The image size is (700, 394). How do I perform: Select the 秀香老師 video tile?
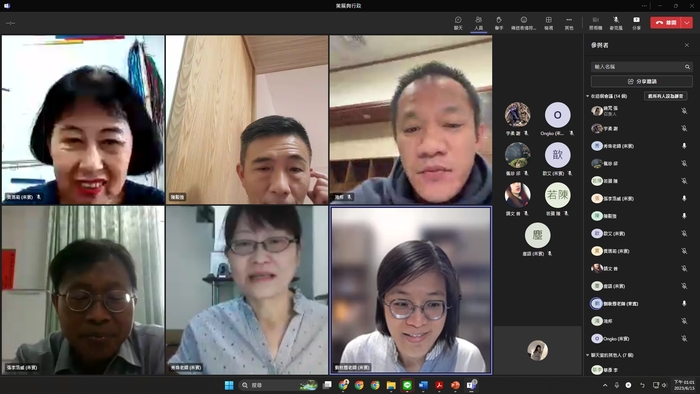coord(247,290)
